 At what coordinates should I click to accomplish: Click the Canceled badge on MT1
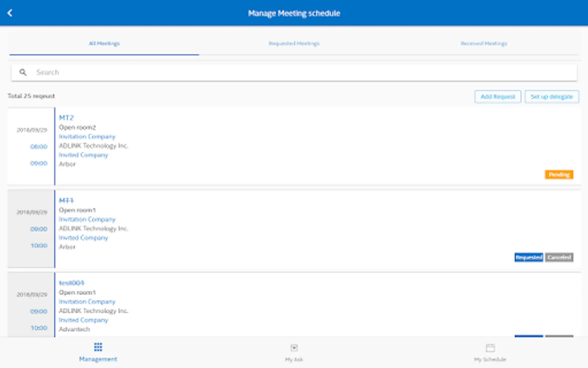pos(559,257)
